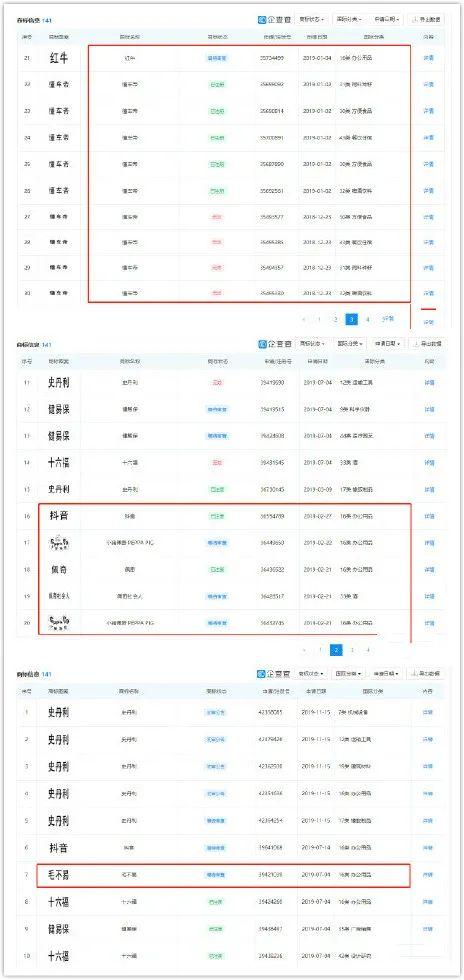Open 详情 details link for row 25

tap(428, 164)
